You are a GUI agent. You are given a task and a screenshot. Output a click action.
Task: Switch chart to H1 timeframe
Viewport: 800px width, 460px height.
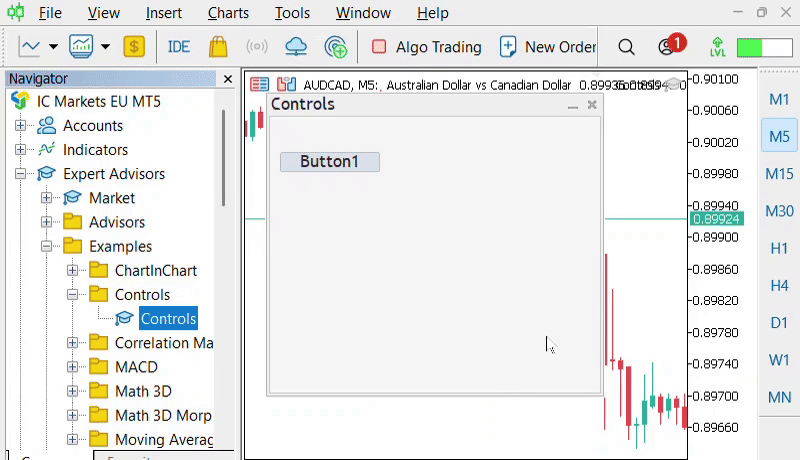coord(779,248)
